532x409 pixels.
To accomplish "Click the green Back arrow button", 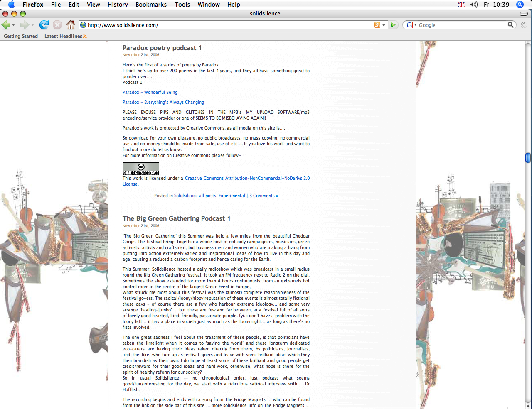I will (x=6, y=25).
